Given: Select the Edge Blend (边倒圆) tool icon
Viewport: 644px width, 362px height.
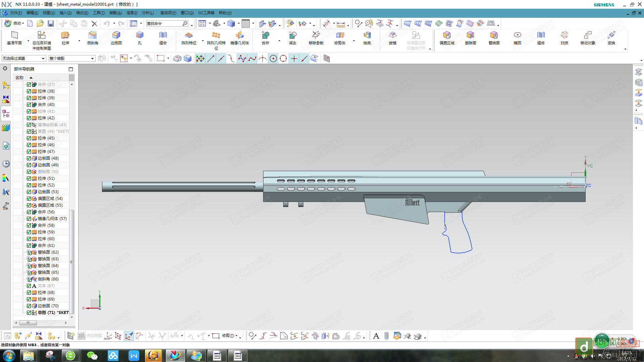Looking at the screenshot, I should (x=116, y=35).
